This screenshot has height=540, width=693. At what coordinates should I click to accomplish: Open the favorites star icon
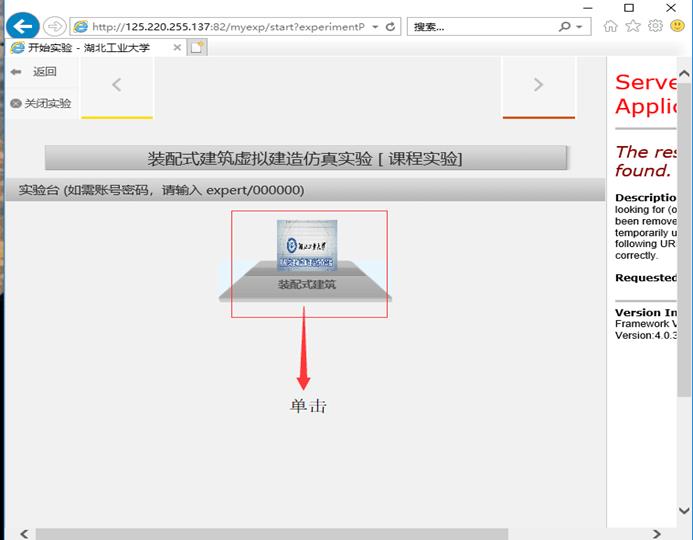point(633,27)
